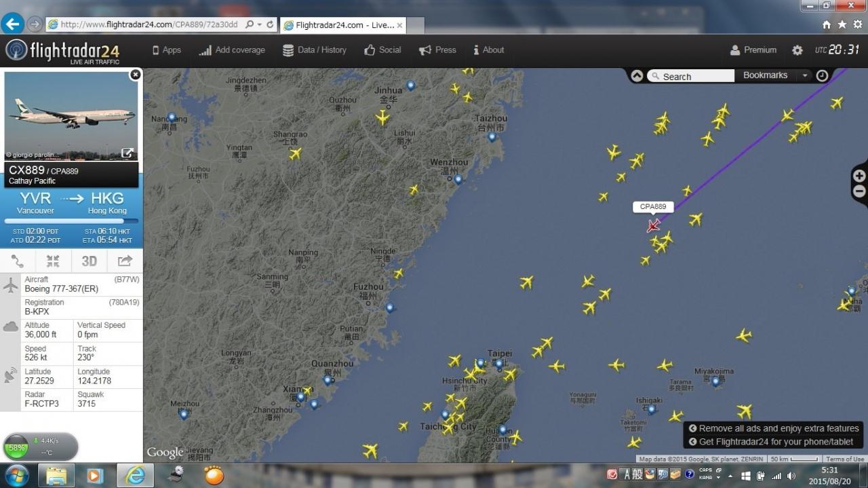Click the Search input field

click(x=690, y=76)
